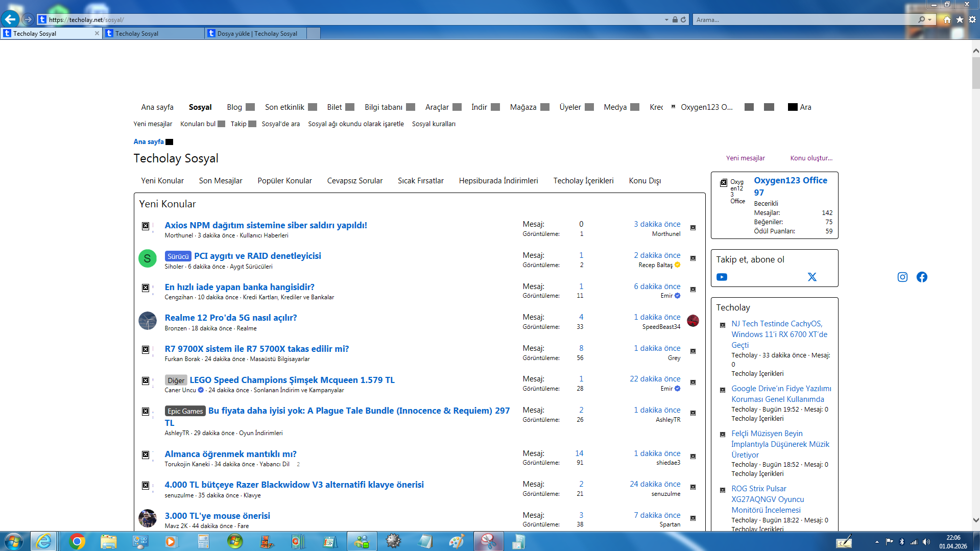Open the security lock icon in address bar

click(675, 19)
